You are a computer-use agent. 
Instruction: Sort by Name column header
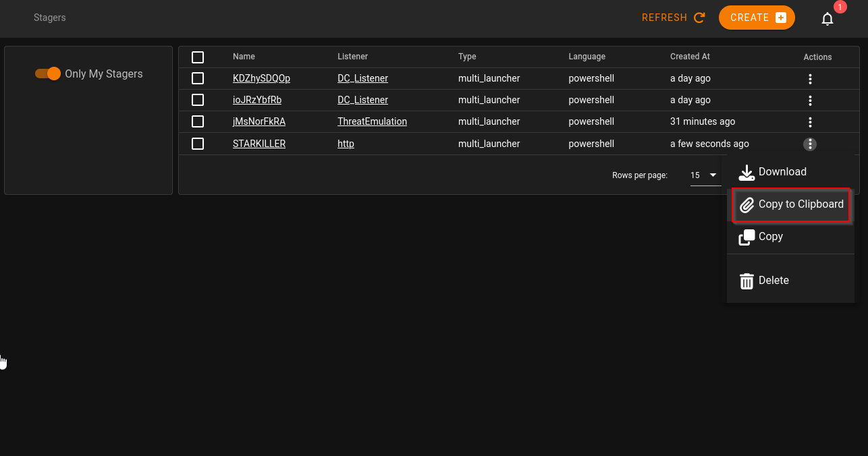[x=244, y=57]
